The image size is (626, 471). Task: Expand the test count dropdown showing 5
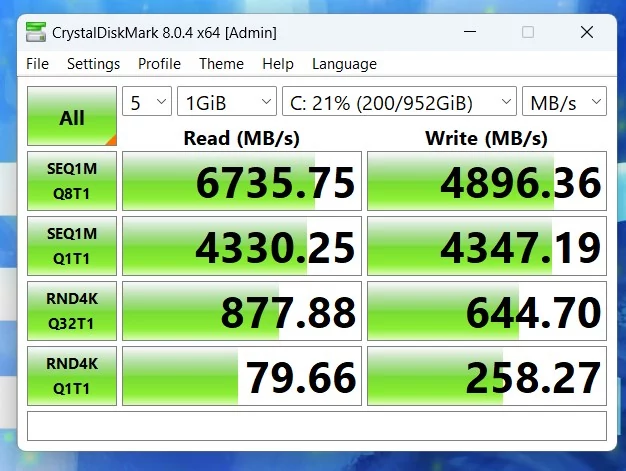point(147,101)
